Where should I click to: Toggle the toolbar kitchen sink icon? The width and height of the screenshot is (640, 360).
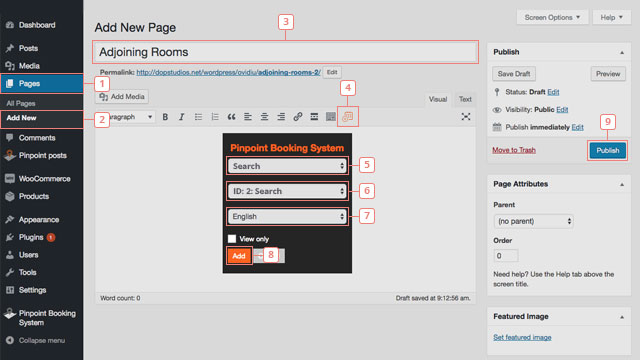pyautogui.click(x=331, y=117)
